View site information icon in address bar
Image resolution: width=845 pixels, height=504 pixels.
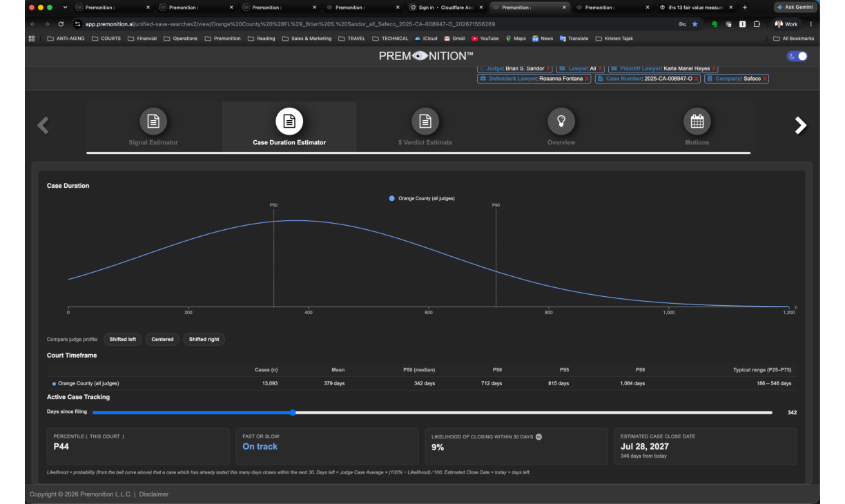pos(78,23)
